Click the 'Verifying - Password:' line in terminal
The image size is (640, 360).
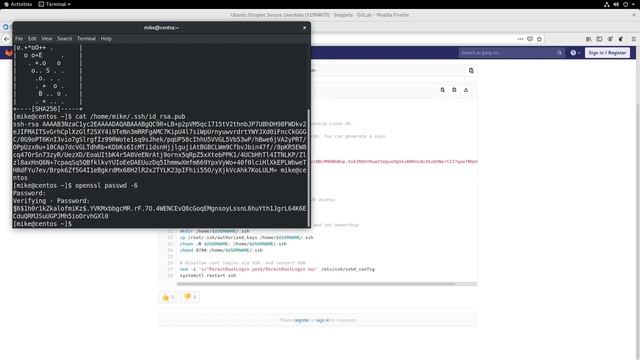point(51,201)
